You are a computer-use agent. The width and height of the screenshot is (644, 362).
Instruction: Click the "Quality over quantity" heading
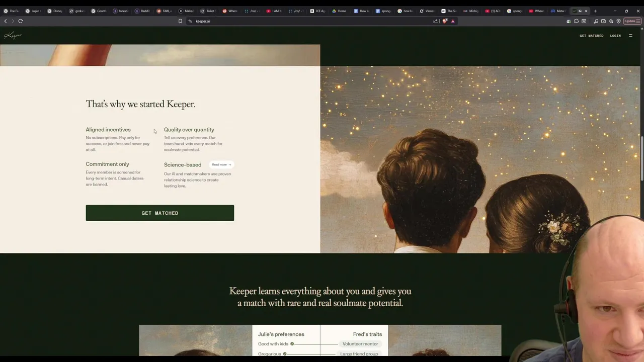tap(189, 130)
